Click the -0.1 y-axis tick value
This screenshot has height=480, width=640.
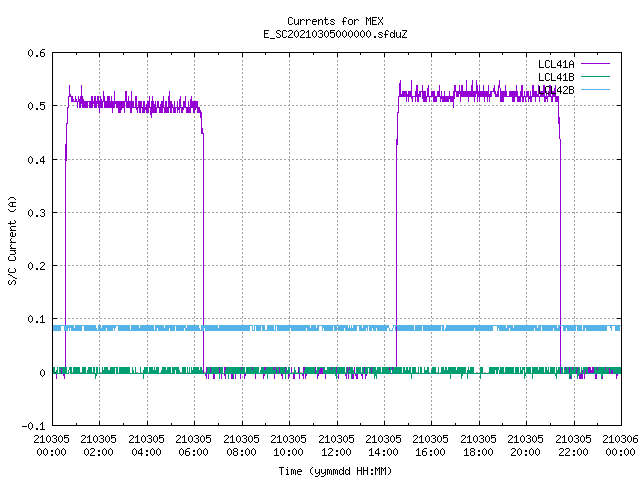coord(33,426)
